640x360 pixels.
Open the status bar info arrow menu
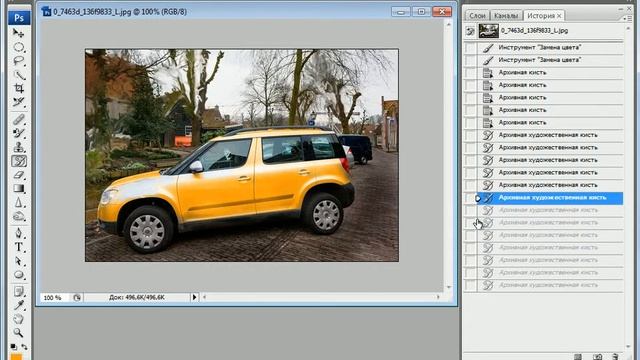pos(194,298)
